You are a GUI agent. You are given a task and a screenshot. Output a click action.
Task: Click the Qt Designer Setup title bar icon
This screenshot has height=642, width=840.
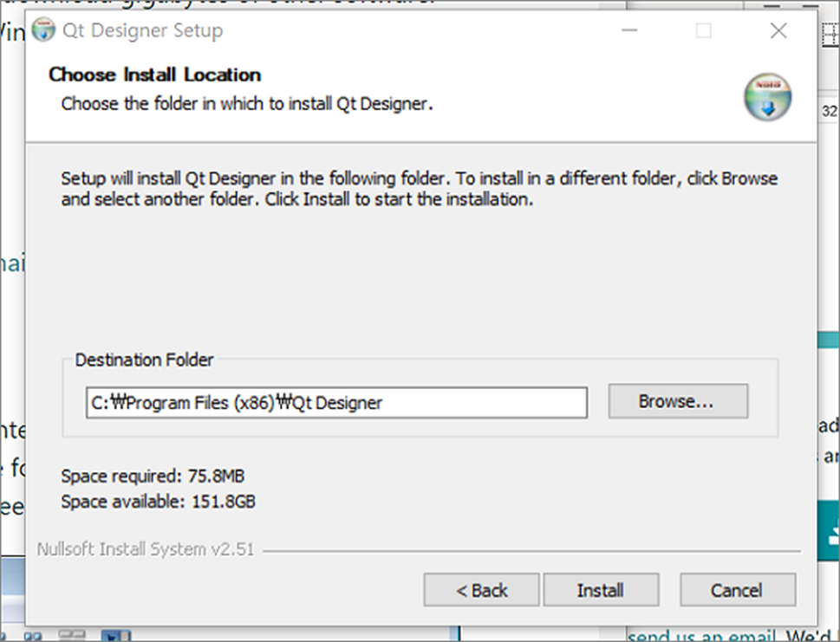(x=43, y=30)
